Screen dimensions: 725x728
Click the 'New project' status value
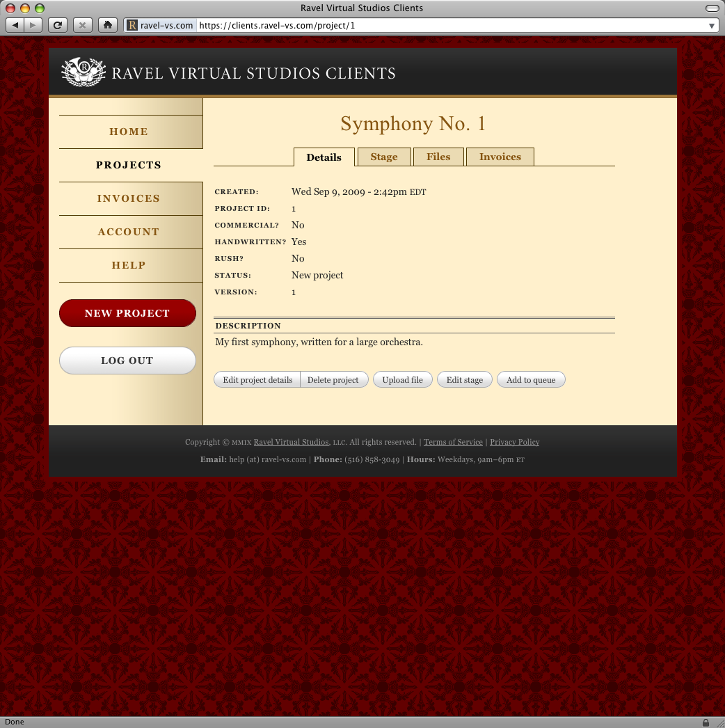317,276
